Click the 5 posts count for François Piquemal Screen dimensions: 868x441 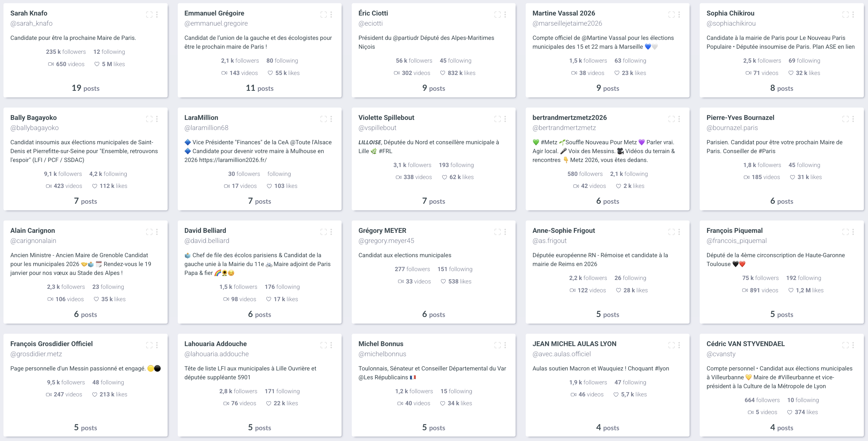click(x=781, y=314)
